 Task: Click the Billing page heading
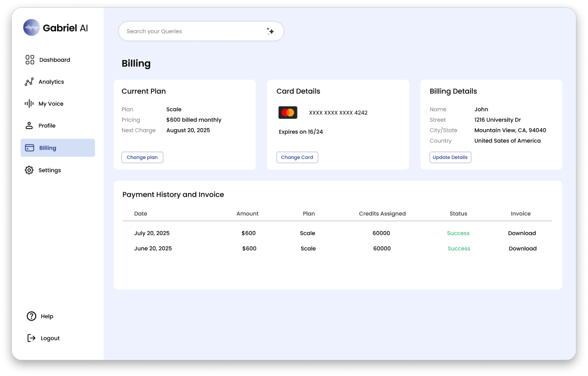(136, 63)
